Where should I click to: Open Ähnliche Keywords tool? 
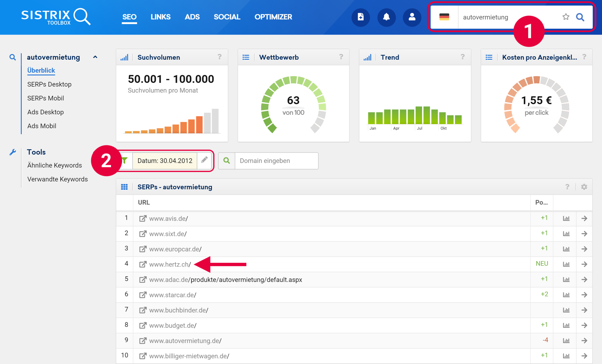tap(54, 165)
